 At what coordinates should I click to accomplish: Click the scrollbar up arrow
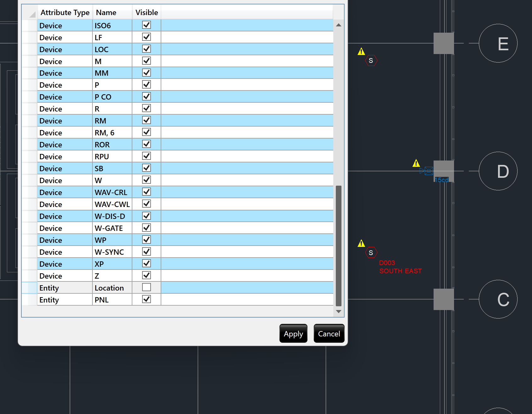(x=339, y=25)
